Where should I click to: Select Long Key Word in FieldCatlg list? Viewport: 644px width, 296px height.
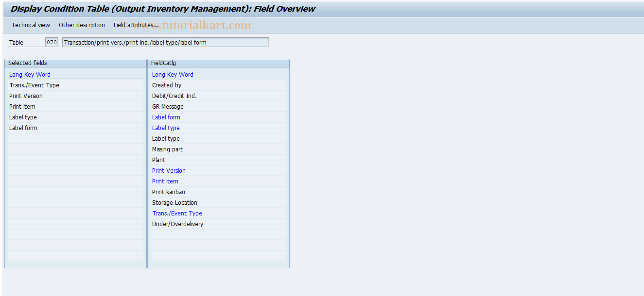pyautogui.click(x=173, y=74)
